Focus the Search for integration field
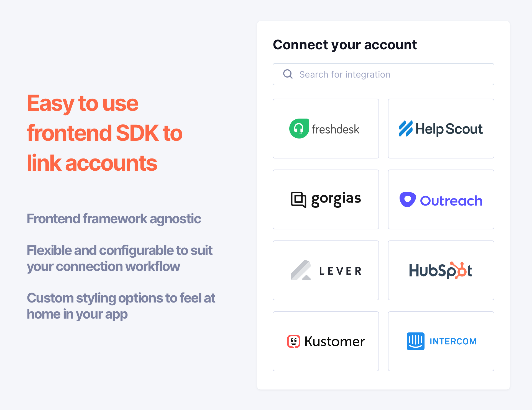The height and width of the screenshot is (410, 532). (388, 74)
